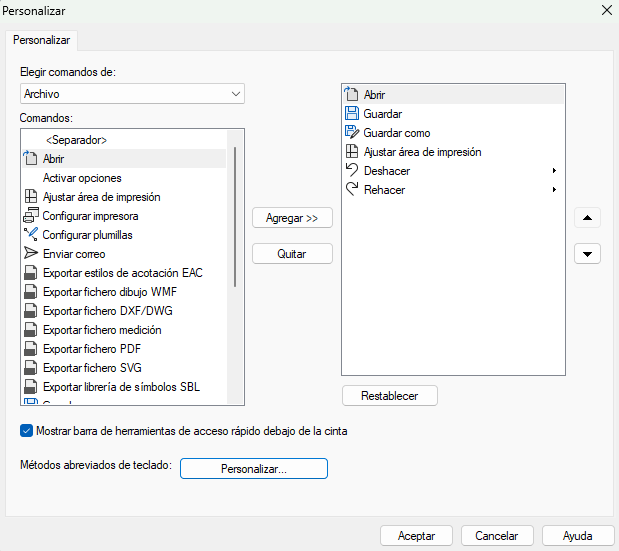Confirm with the Aceptar button
This screenshot has height=551, width=619.
416,536
